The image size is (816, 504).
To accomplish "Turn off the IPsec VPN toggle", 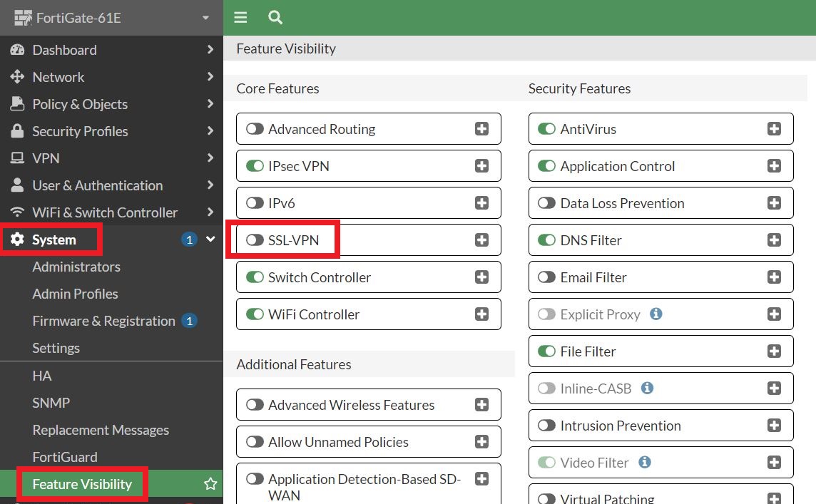I will pos(255,166).
